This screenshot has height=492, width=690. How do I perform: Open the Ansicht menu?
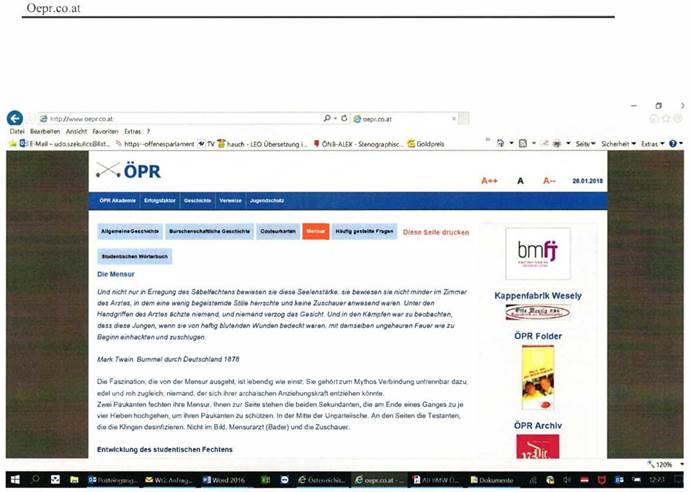coord(77,131)
